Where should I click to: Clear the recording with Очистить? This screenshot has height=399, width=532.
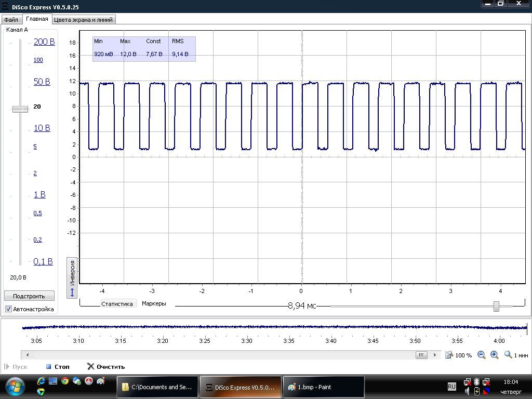(106, 366)
